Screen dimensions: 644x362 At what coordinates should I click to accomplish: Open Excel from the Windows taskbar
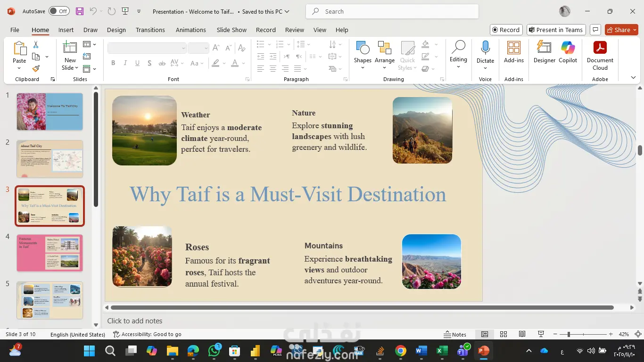(442, 351)
